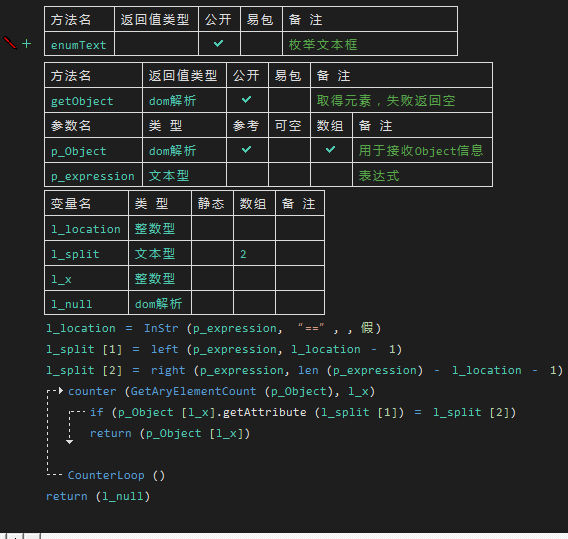The width and height of the screenshot is (568, 539).
Task: Select the getObject method name cell
Action: (93, 100)
